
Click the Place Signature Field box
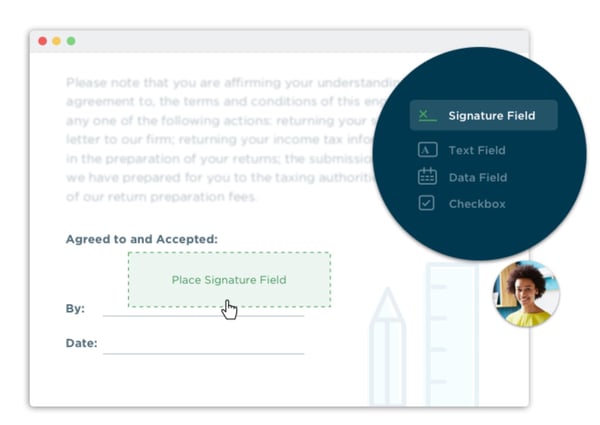(229, 279)
